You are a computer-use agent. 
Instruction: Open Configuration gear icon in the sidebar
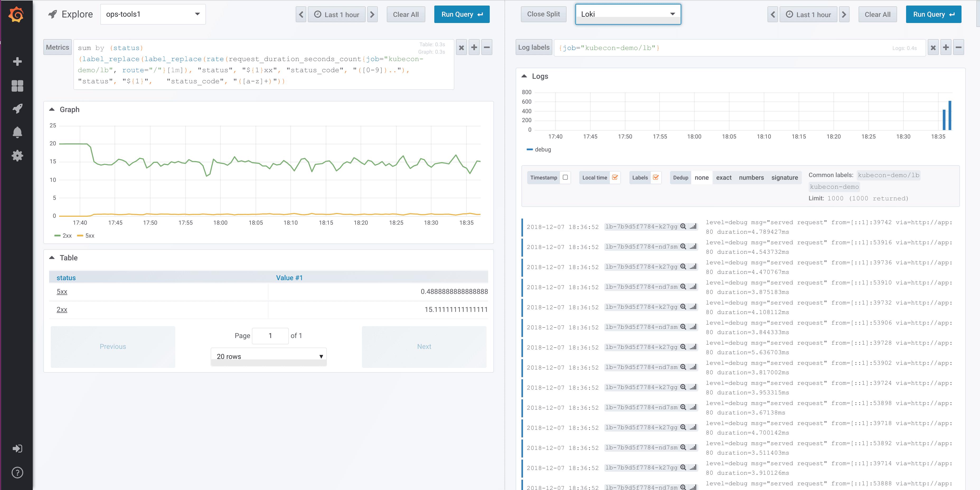17,156
